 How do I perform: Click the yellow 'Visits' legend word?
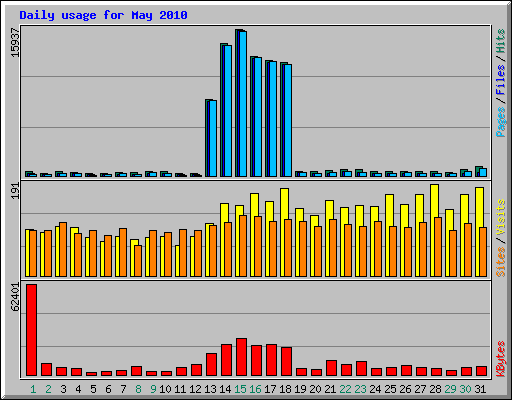point(501,217)
